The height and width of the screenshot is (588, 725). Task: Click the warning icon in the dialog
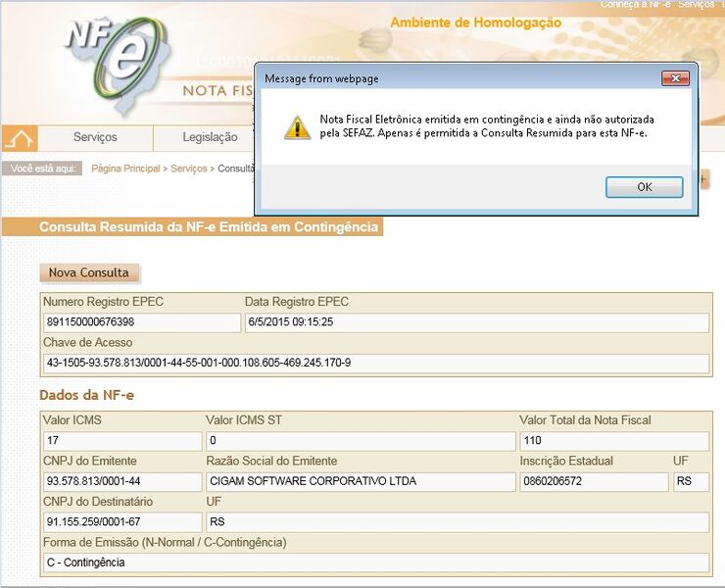coord(297,127)
